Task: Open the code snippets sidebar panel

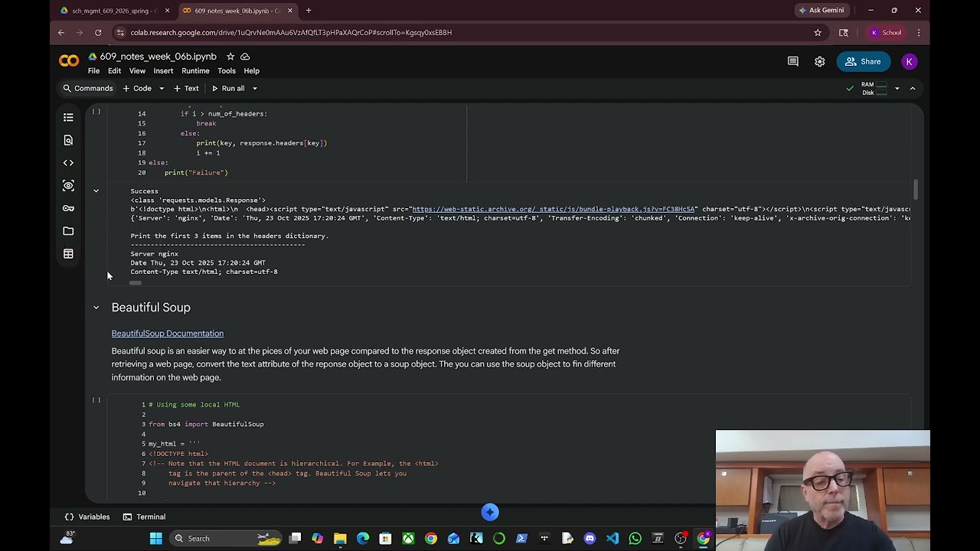Action: [68, 163]
